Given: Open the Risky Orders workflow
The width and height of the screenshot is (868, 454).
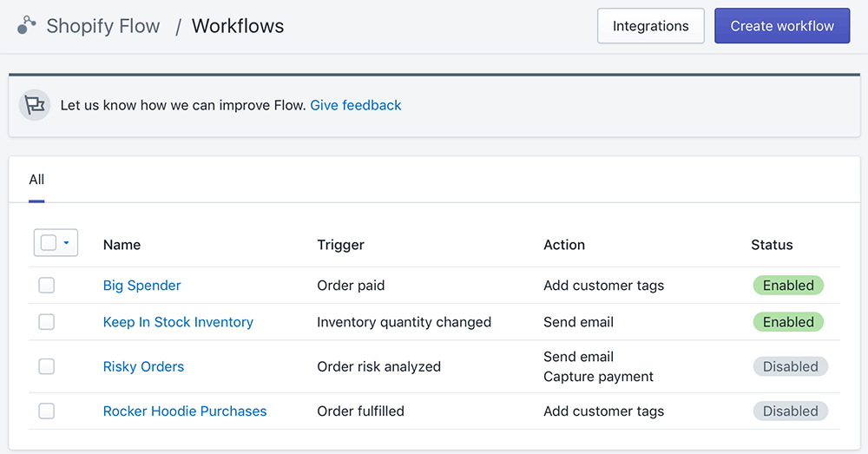Looking at the screenshot, I should (x=143, y=366).
